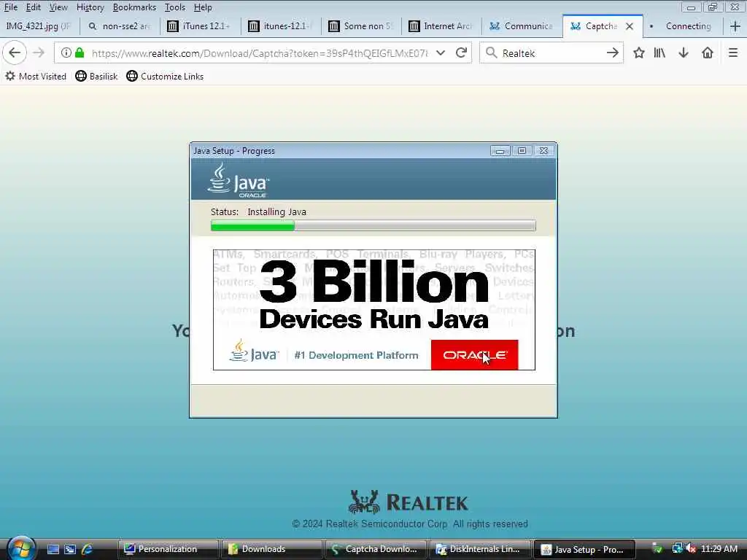Open the History menu

[90, 7]
